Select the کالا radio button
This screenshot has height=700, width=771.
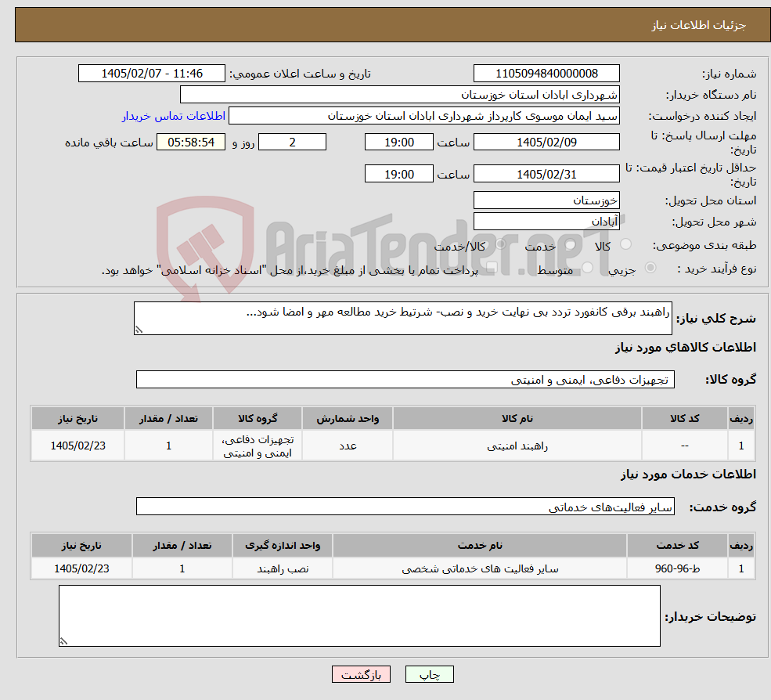tap(626, 244)
